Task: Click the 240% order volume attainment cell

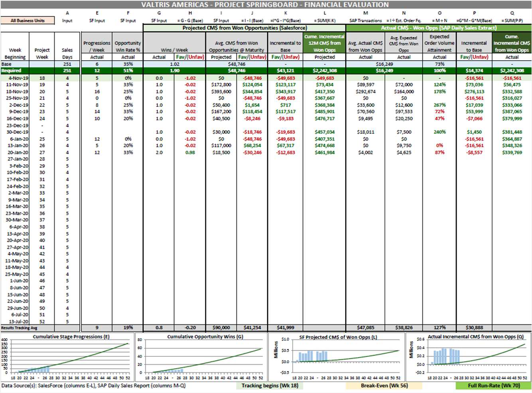Action: (x=439, y=132)
